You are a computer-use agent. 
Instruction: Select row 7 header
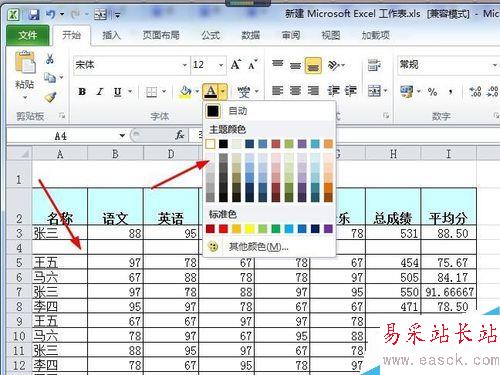pos(19,292)
